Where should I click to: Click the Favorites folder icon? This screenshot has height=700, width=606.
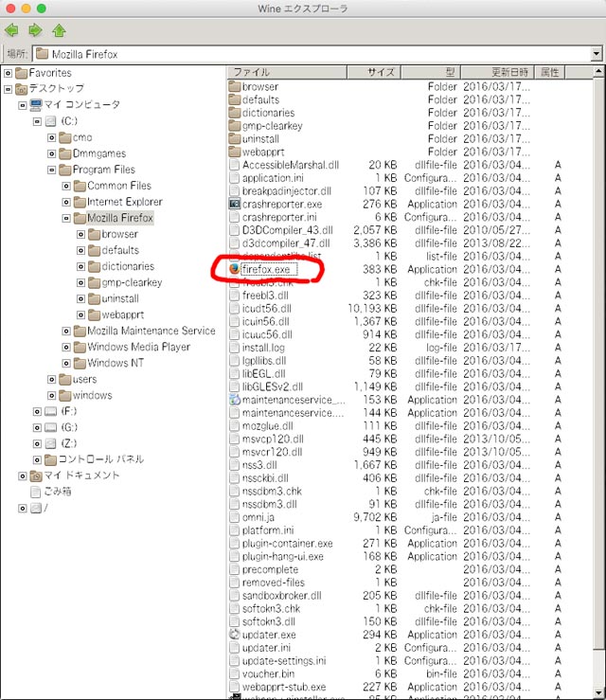[22, 73]
